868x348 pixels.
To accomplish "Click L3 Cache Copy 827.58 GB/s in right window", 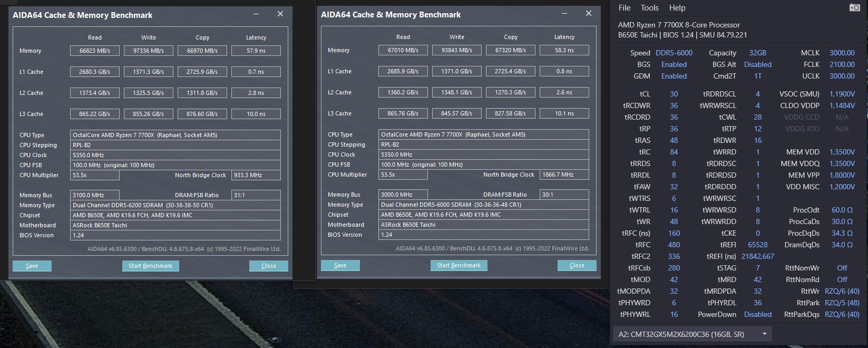I will [511, 113].
